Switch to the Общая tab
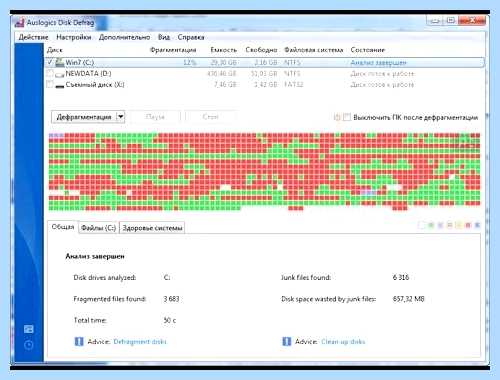 [x=63, y=227]
